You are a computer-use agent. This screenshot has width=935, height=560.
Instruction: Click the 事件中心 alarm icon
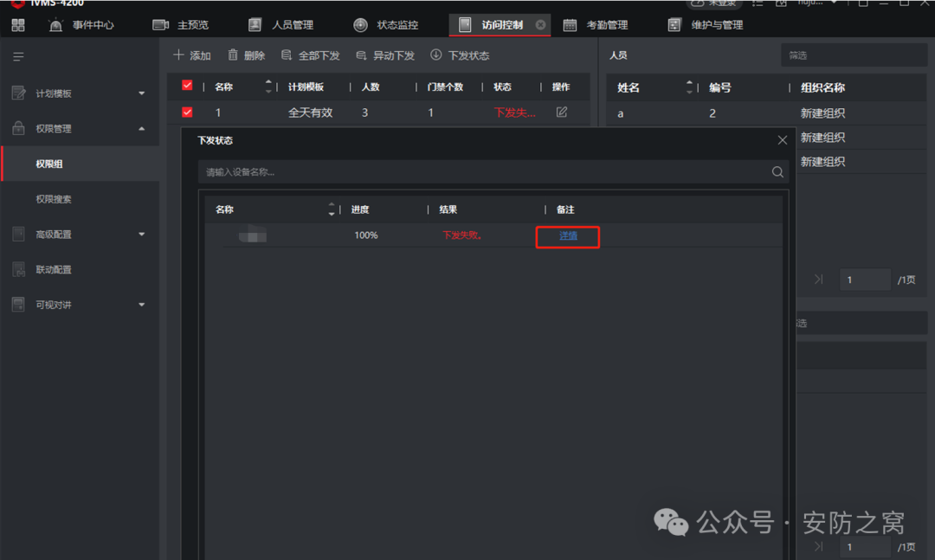55,25
